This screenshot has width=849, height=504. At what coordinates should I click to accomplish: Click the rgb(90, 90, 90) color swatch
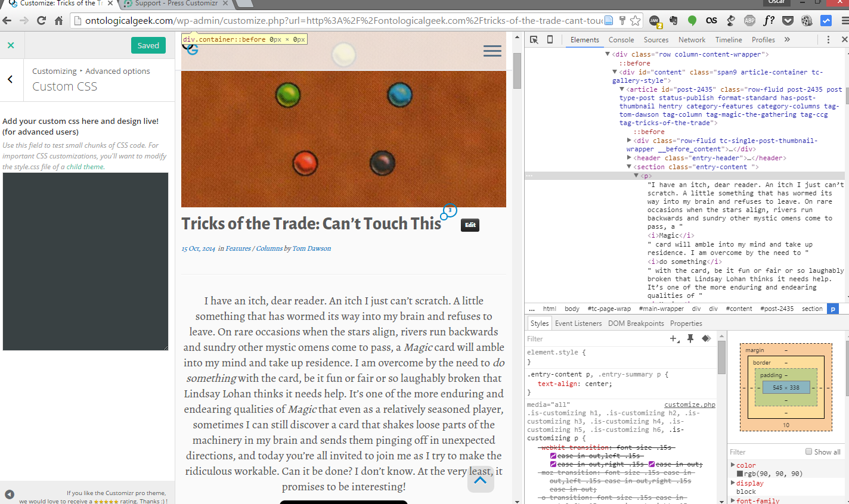[740, 474]
